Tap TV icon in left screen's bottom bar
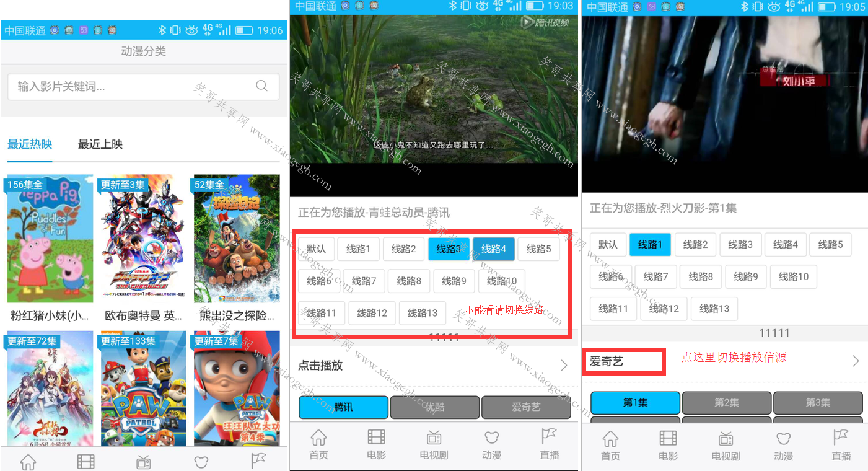This screenshot has height=471, width=868. [x=144, y=462]
